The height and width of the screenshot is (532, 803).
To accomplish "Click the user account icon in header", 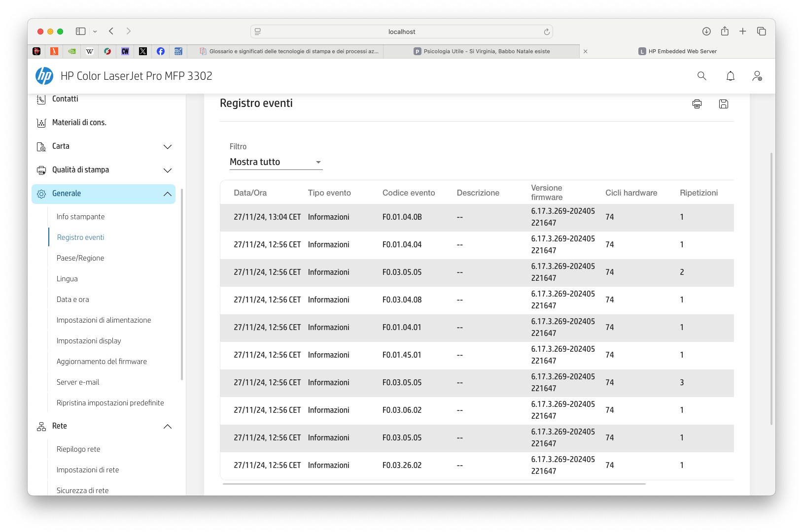I will pos(757,76).
